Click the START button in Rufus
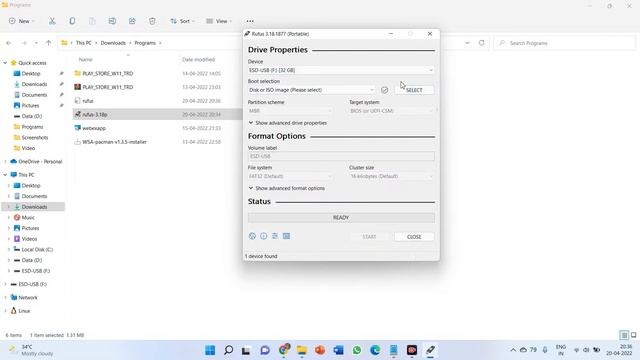This screenshot has height=360, width=640. pos(369,237)
